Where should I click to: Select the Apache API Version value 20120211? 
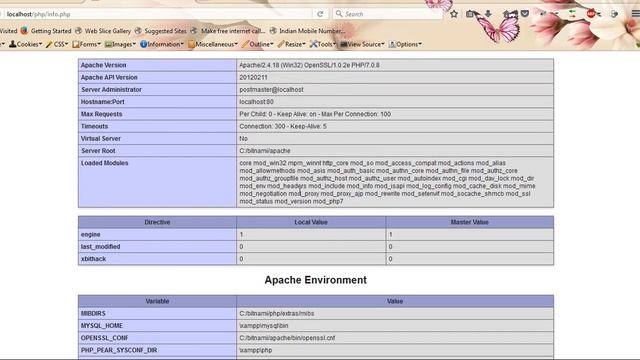(253, 77)
